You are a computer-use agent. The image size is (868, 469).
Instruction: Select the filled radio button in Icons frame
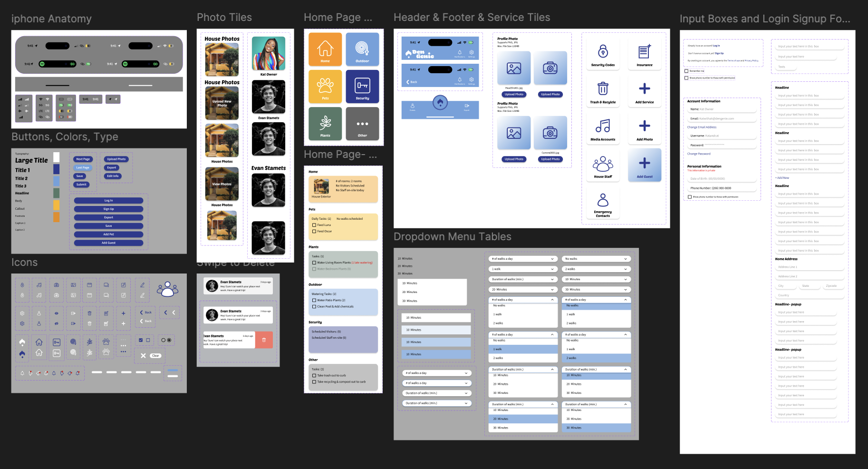[169, 340]
